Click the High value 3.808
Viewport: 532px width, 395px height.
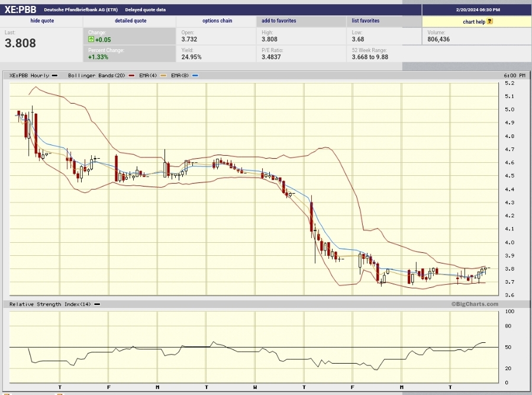click(x=269, y=39)
